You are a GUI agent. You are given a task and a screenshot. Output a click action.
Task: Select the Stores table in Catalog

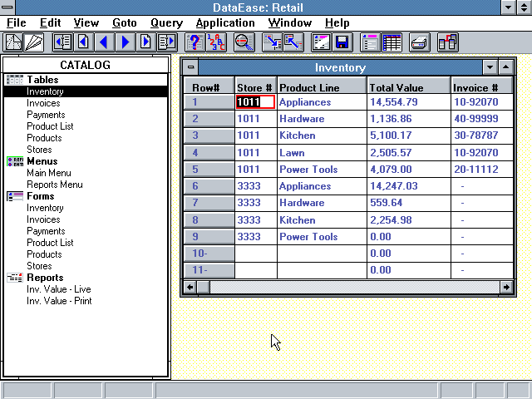[x=39, y=150]
